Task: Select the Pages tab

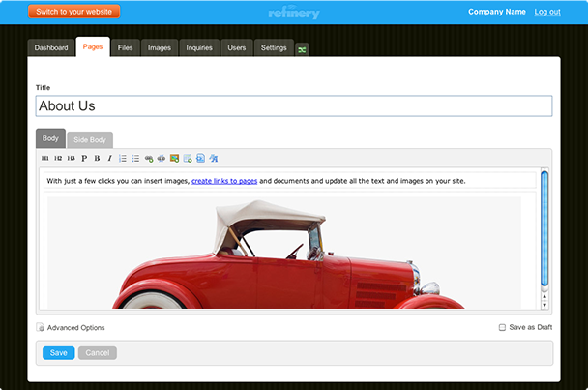Action: [x=93, y=46]
